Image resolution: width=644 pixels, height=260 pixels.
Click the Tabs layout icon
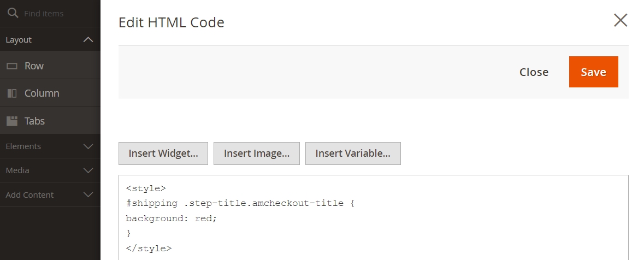coord(12,121)
